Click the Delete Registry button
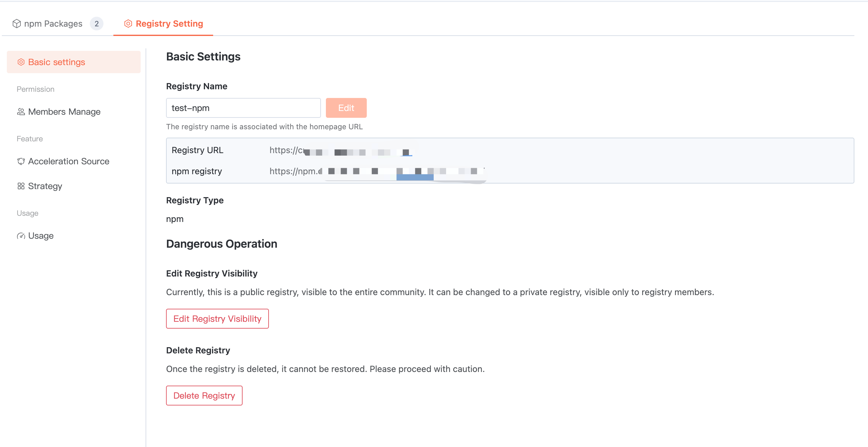The image size is (868, 447). 204,396
